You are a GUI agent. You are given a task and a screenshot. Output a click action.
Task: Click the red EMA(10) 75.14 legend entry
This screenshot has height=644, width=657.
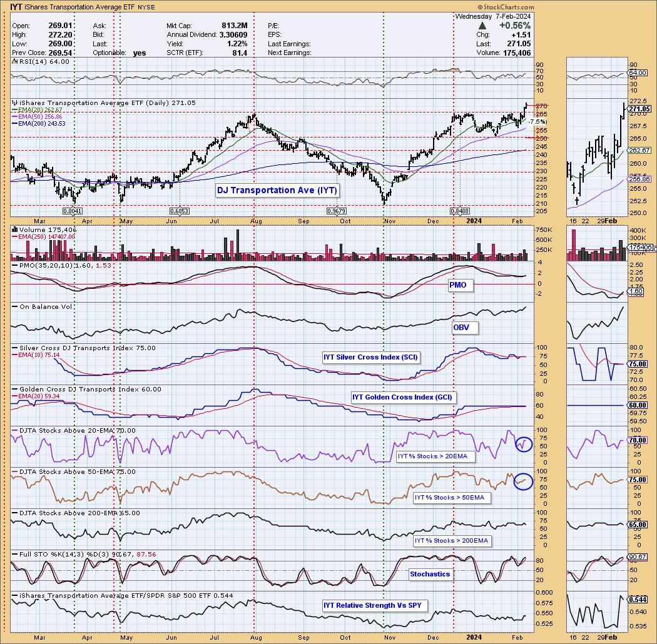[39, 355]
